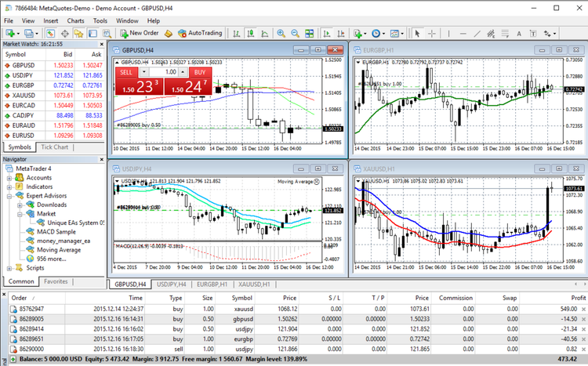Click the candlestick chart type icon
Image resolution: width=588 pixels, height=366 pixels.
point(249,34)
